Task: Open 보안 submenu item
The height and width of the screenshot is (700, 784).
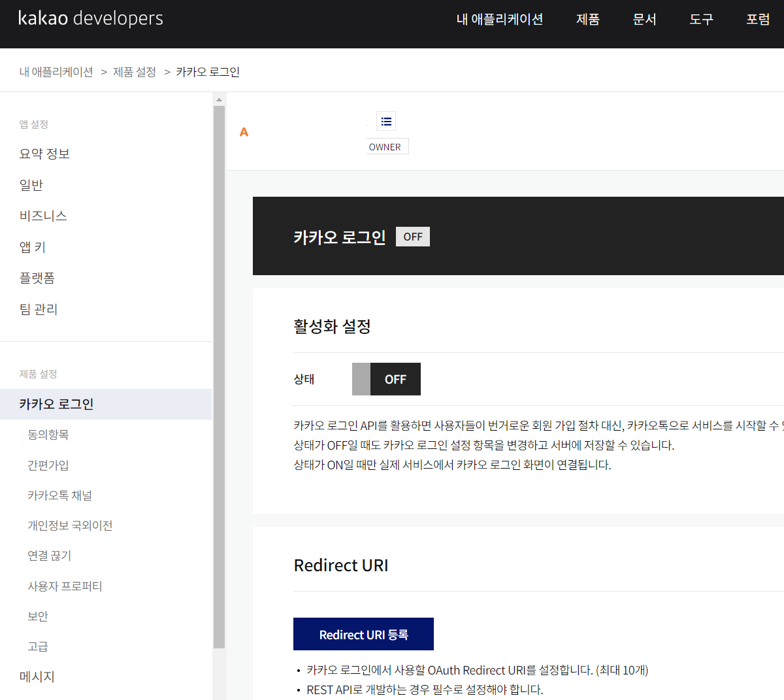Action: tap(38, 616)
